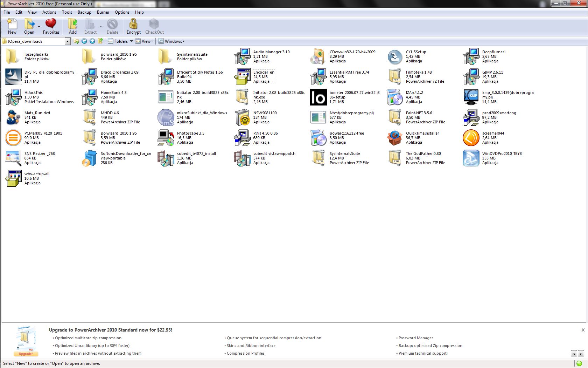Open the Tools menu

pyautogui.click(x=67, y=12)
